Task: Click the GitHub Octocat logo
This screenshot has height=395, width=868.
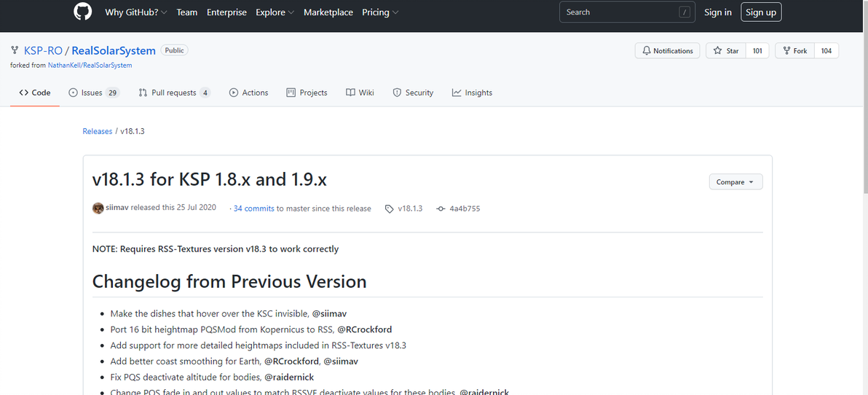Action: tap(82, 12)
